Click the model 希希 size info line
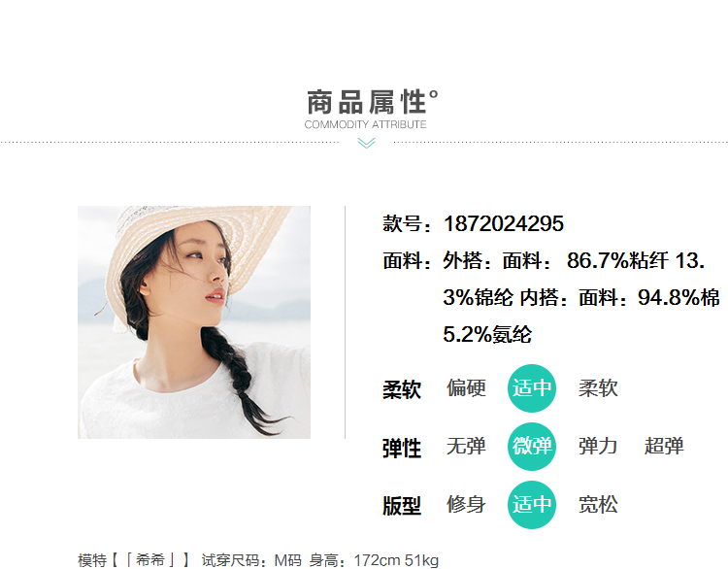 pos(258,560)
